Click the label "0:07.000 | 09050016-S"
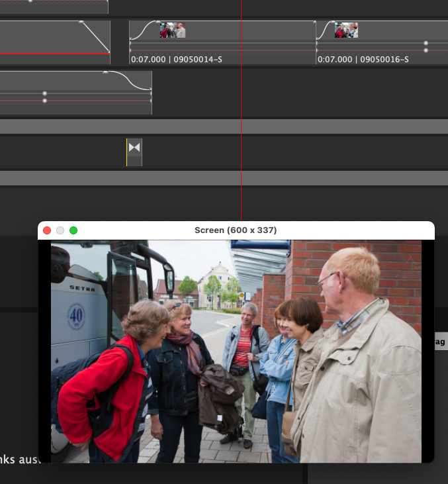The width and height of the screenshot is (448, 484). [x=363, y=60]
